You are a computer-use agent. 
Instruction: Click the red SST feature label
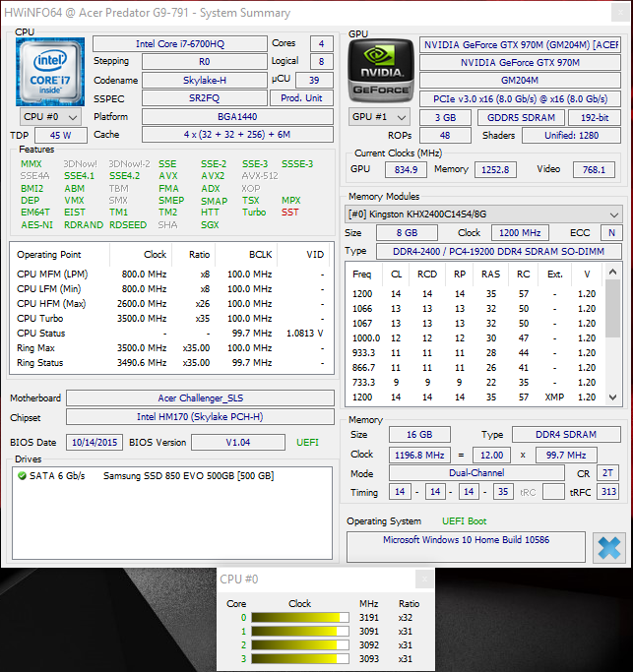click(x=289, y=213)
